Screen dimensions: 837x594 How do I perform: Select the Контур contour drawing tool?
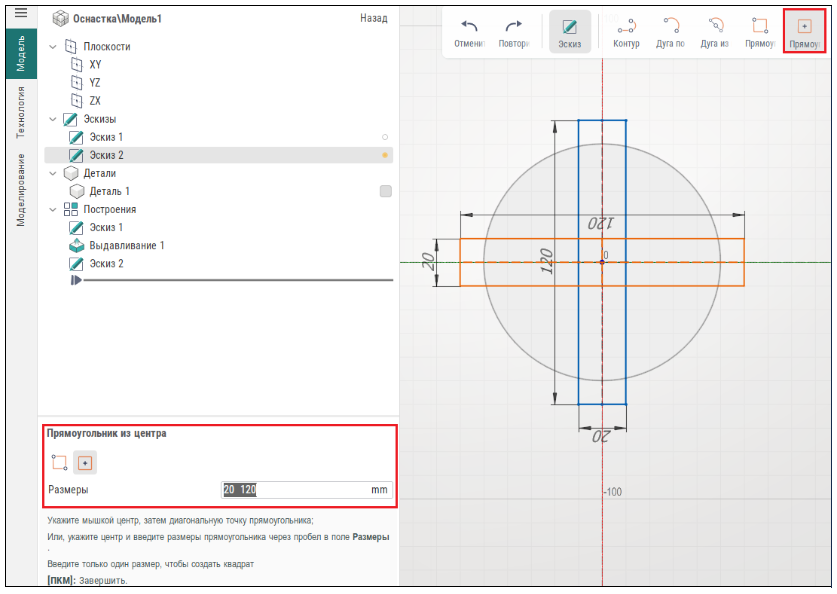coord(626,26)
